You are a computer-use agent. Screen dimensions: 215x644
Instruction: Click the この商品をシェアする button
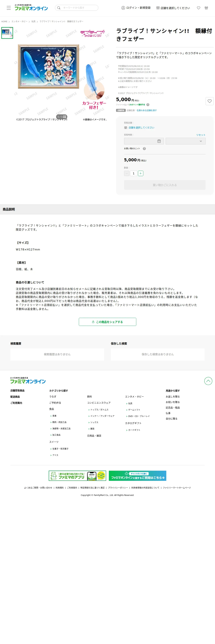click(108, 322)
